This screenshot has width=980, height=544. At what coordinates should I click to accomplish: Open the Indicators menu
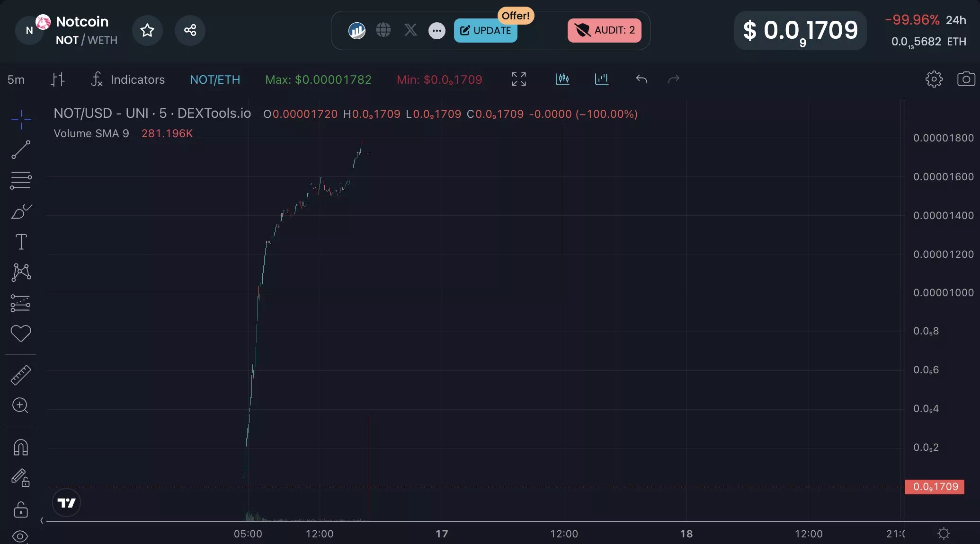(128, 79)
